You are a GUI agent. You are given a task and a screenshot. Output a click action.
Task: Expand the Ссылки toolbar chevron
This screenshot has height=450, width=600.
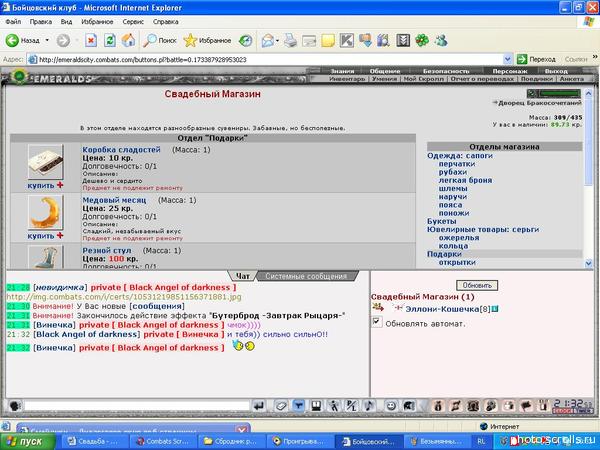coord(595,57)
